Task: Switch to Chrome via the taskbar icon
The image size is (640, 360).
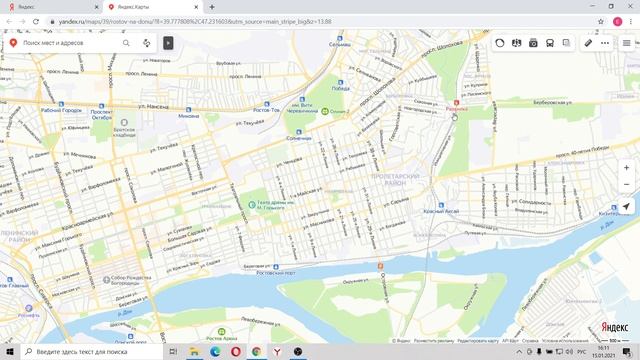Action: 256,351
